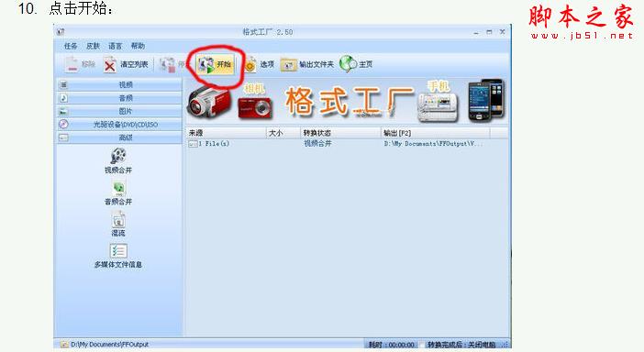Collapse the 高级 category header

coord(119,137)
